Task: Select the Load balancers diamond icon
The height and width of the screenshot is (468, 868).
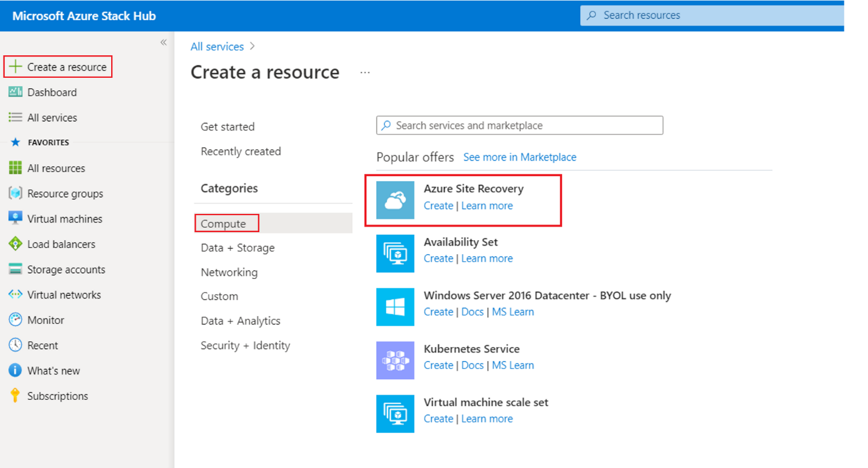Action: tap(15, 244)
